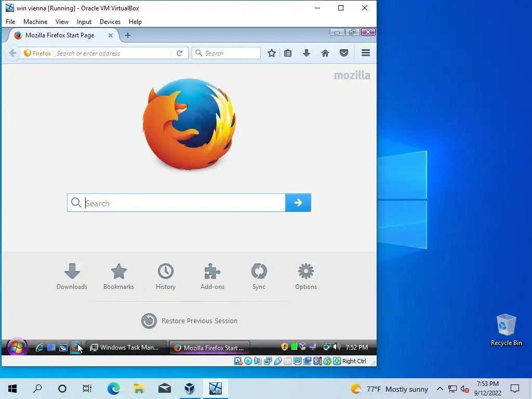Open Sync from the start page
Viewport: 532px width, 399px height.
[x=259, y=276]
